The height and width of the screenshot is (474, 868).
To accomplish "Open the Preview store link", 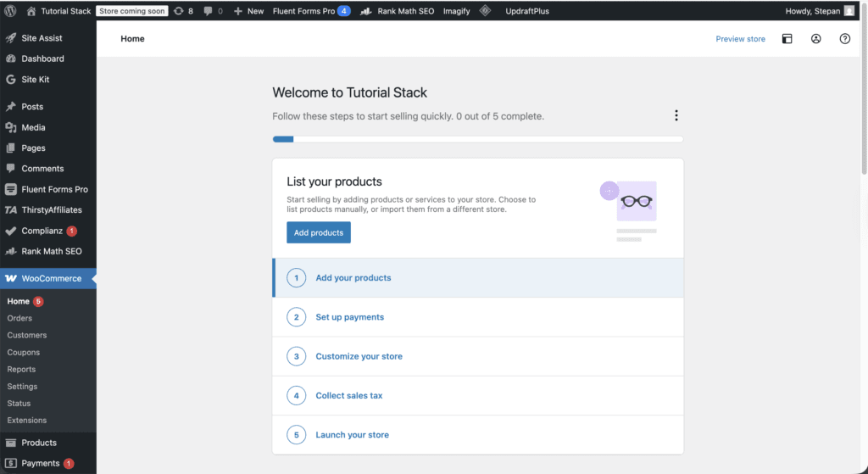I will coord(740,39).
